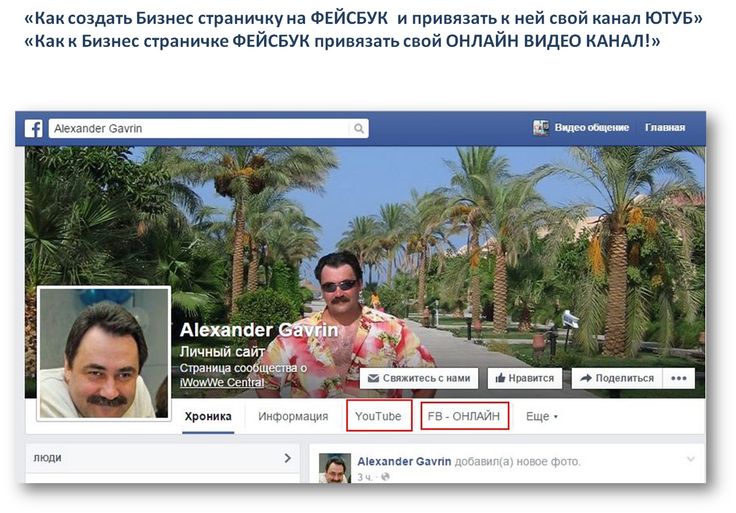Open the three-dots more options button
This screenshot has height=513, width=736.
click(x=679, y=378)
